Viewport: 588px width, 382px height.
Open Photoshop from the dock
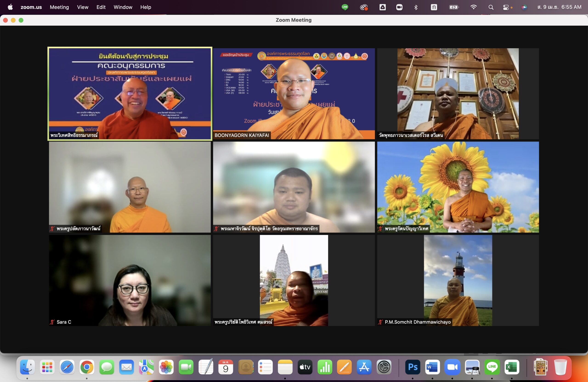click(x=413, y=367)
